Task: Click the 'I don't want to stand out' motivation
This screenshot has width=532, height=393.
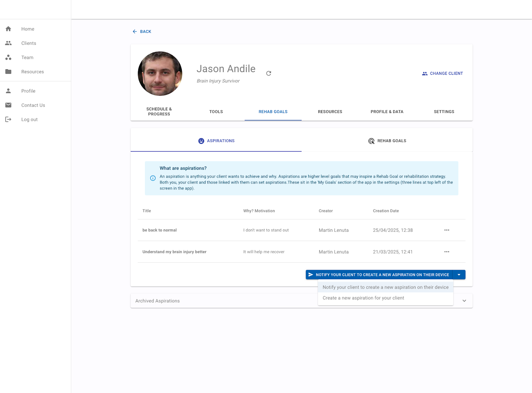Action: [x=266, y=230]
